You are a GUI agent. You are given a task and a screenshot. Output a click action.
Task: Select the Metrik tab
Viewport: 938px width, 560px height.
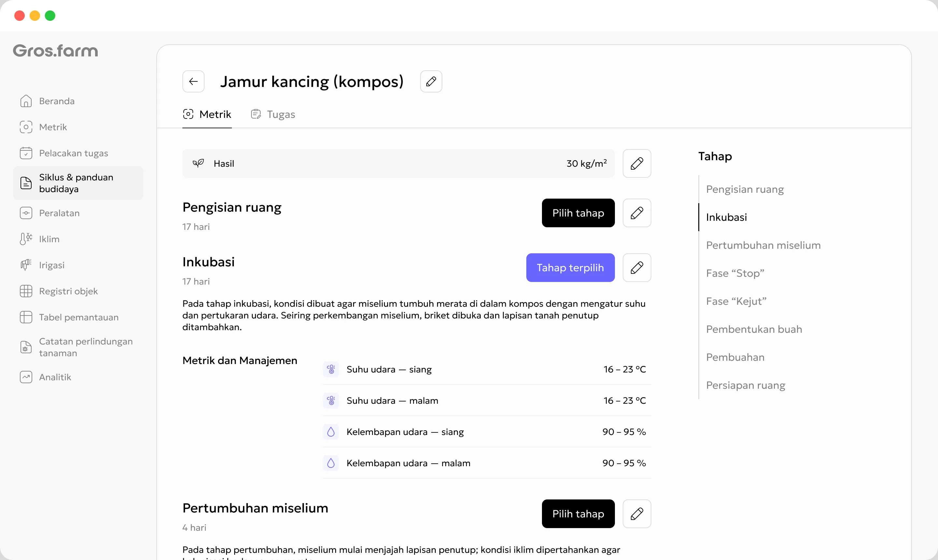pos(207,114)
